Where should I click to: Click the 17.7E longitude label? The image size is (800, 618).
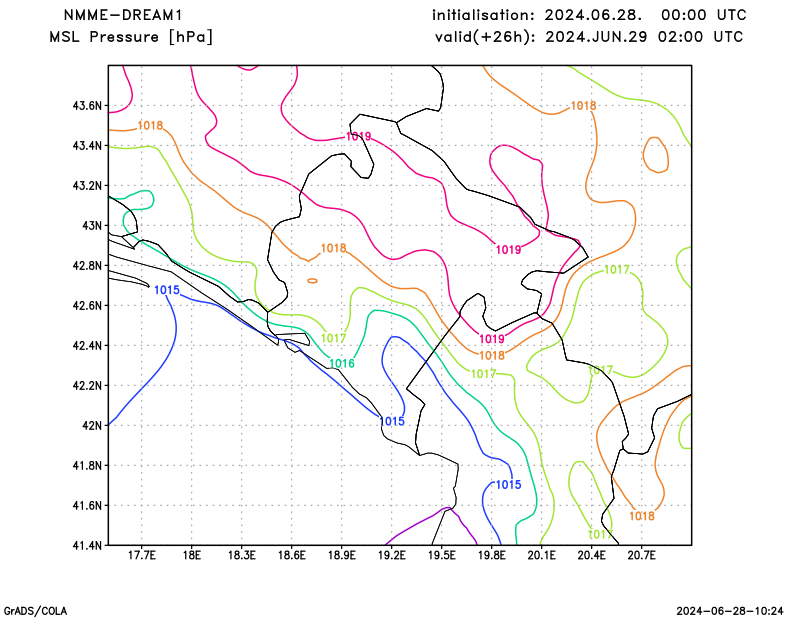tap(141, 555)
